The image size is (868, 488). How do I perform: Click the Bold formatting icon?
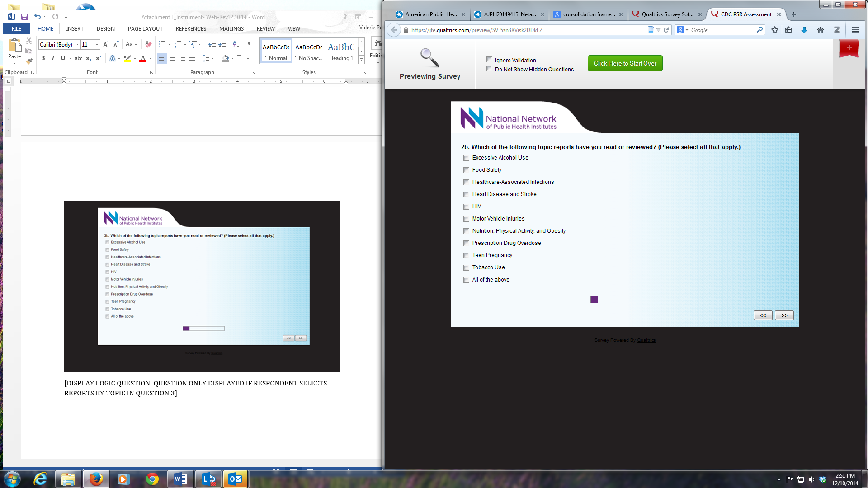(43, 58)
